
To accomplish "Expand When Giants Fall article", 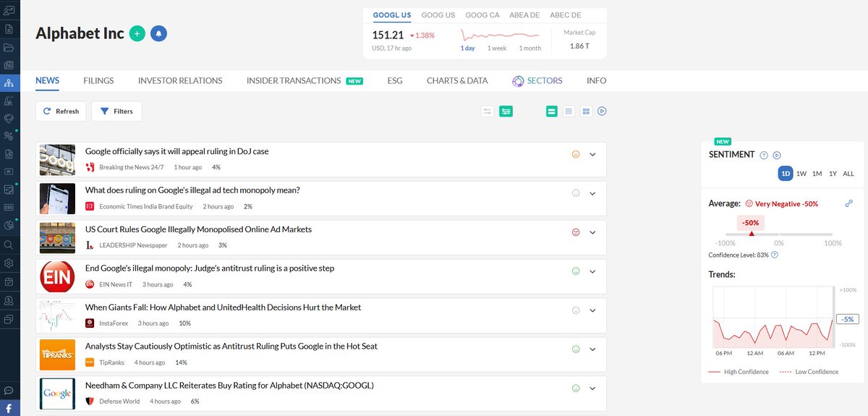I will (592, 310).
